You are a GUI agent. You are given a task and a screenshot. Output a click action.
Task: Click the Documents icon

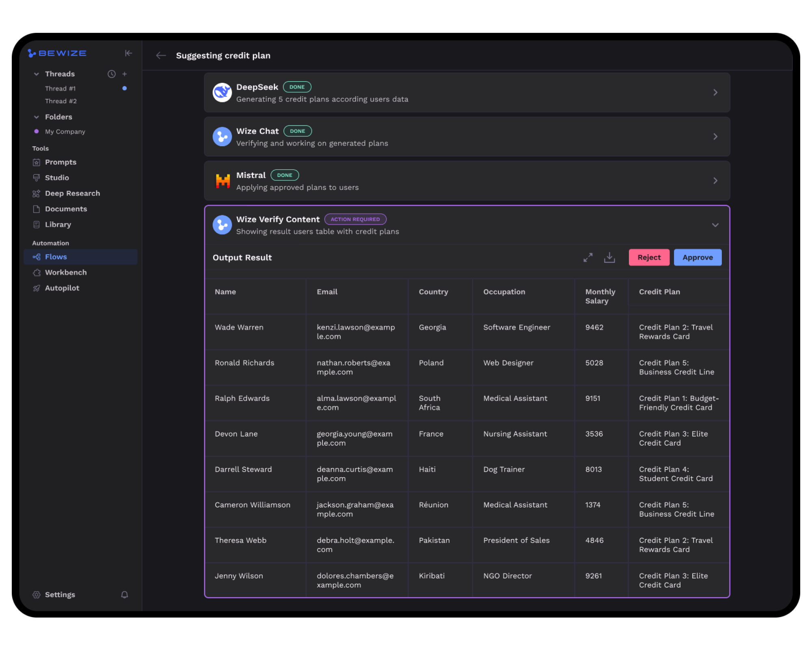coord(36,209)
